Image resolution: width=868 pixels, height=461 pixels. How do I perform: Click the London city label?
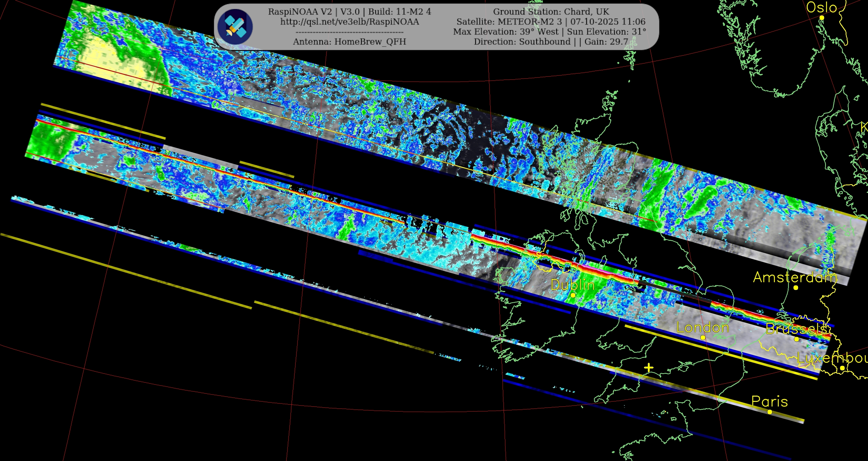(x=703, y=327)
